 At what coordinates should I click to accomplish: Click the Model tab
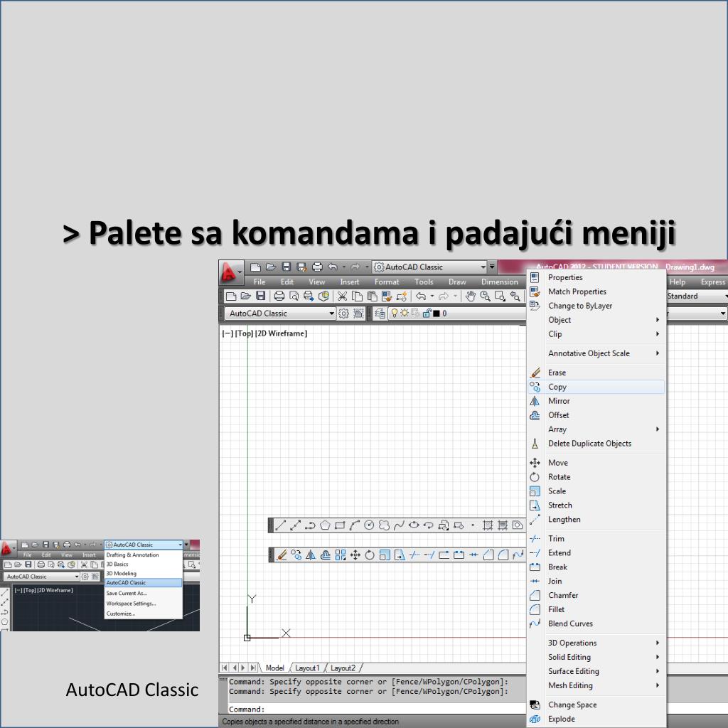(275, 668)
